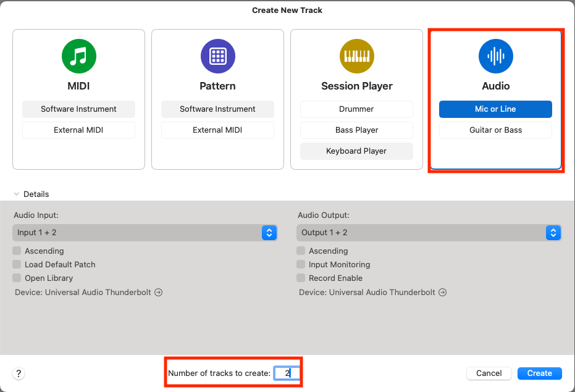Click the green MIDI music note icon
This screenshot has width=575, height=392.
pos(78,56)
